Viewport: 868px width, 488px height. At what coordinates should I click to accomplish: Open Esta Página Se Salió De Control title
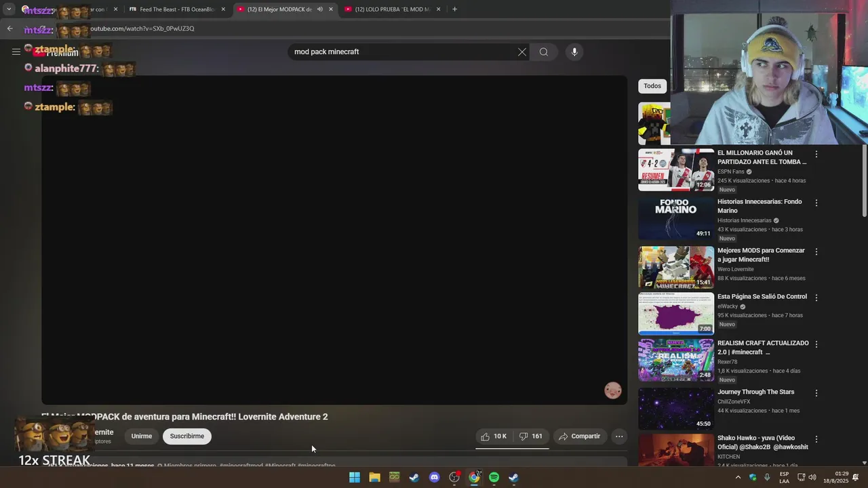click(x=762, y=297)
